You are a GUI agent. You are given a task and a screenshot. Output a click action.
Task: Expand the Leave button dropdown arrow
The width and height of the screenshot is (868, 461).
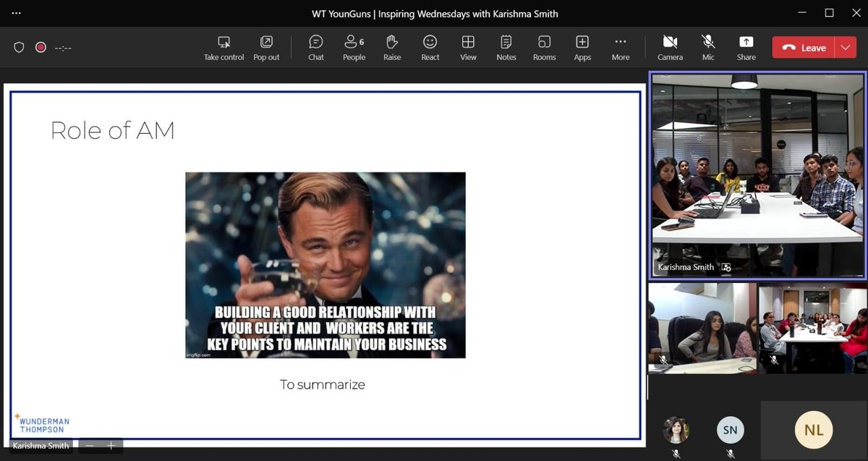(x=846, y=48)
